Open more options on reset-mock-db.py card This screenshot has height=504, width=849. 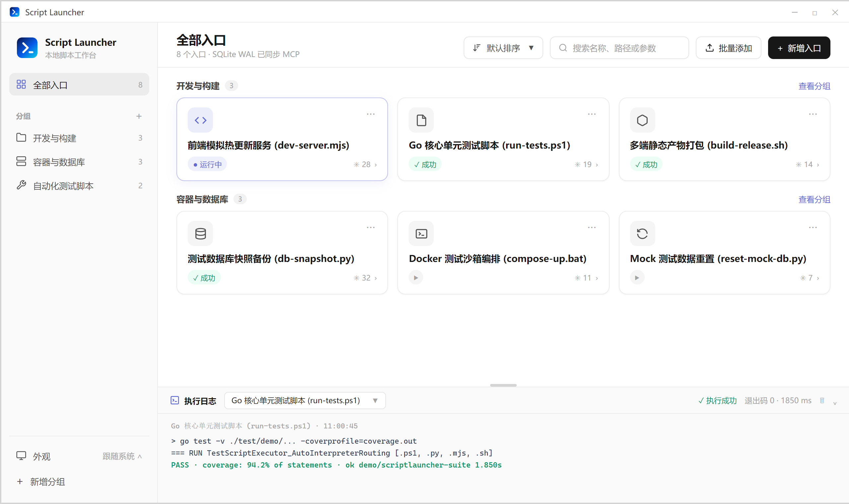coord(813,227)
